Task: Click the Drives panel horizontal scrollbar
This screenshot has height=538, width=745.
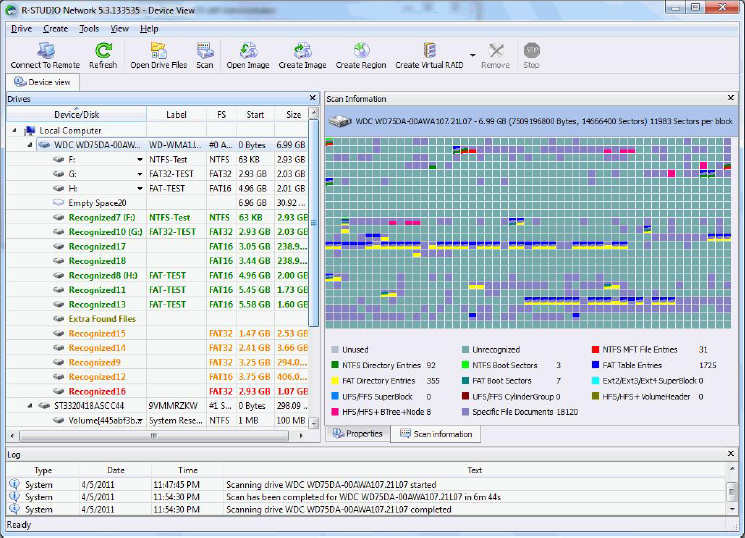Action: point(153,435)
